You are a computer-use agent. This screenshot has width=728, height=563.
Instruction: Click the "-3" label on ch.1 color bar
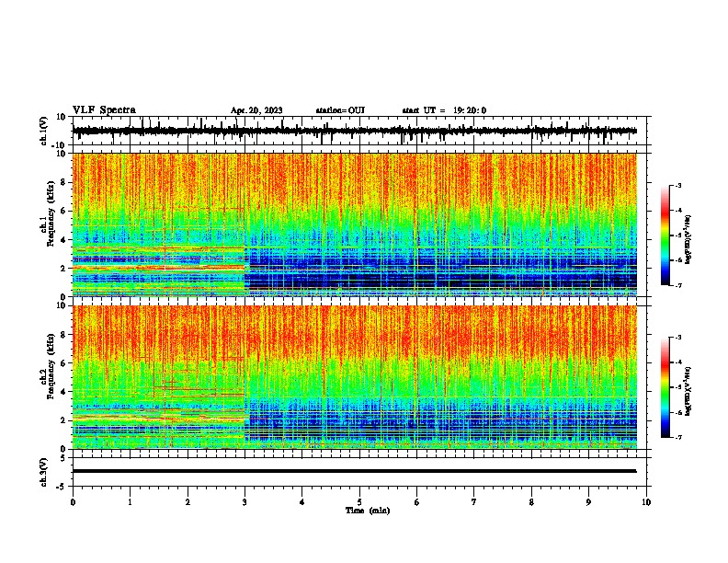pyautogui.click(x=678, y=185)
